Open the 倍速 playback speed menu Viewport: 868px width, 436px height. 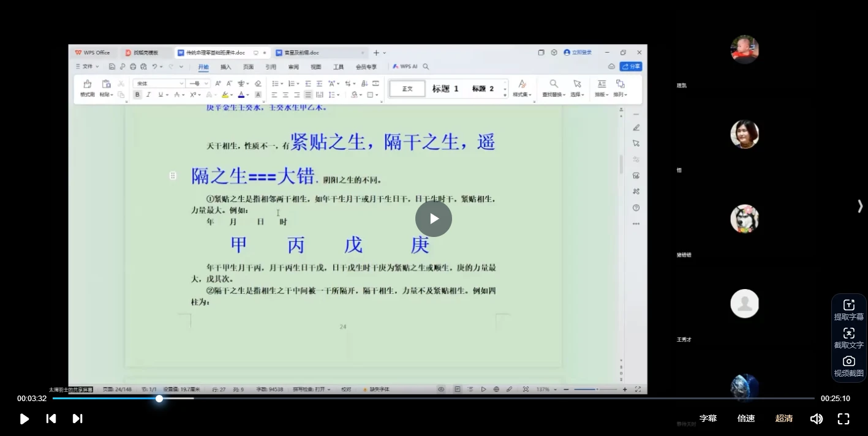746,419
